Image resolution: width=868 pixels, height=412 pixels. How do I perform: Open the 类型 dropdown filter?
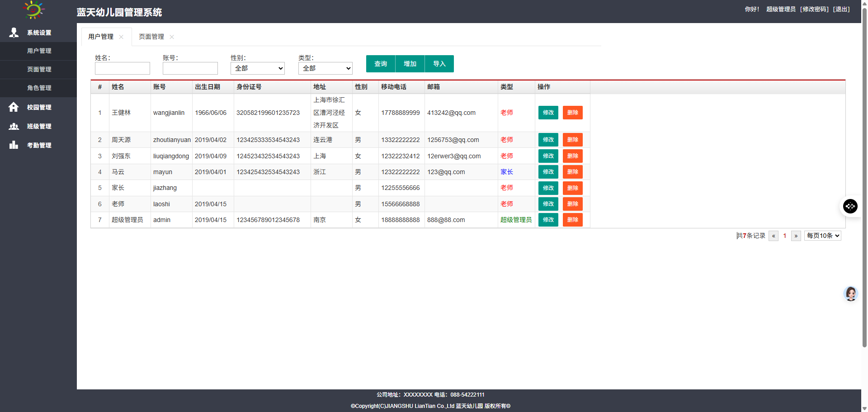pos(325,68)
